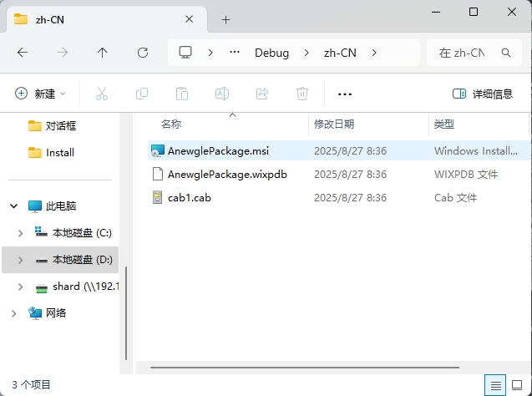Click the Copy icon in toolbar
This screenshot has width=532, height=396.
142,94
